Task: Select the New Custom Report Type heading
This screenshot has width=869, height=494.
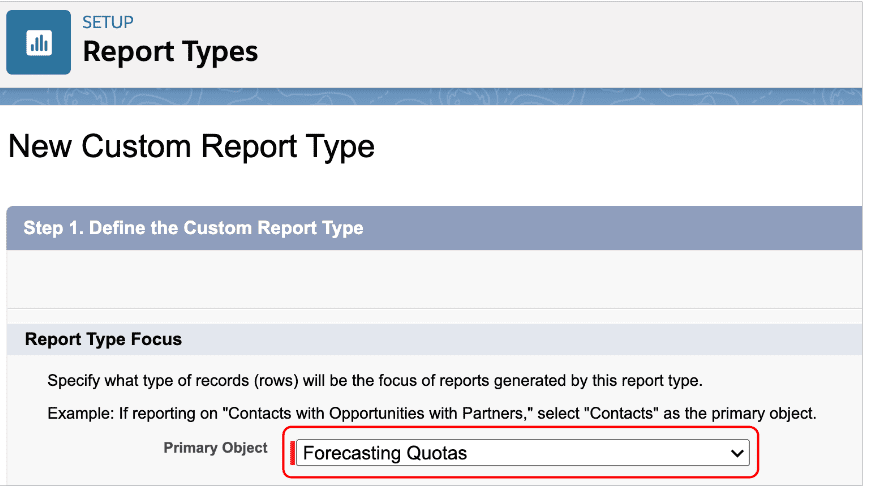Action: tap(191, 147)
